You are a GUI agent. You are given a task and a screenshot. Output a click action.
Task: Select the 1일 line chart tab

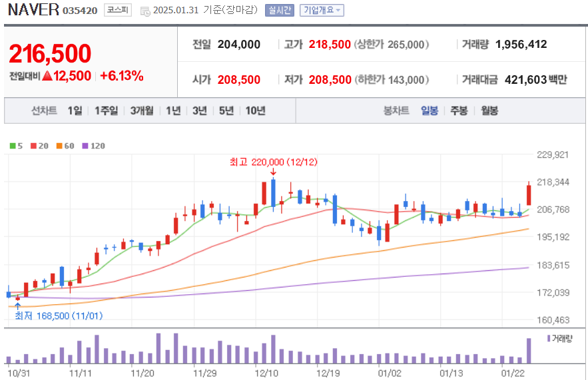click(75, 110)
